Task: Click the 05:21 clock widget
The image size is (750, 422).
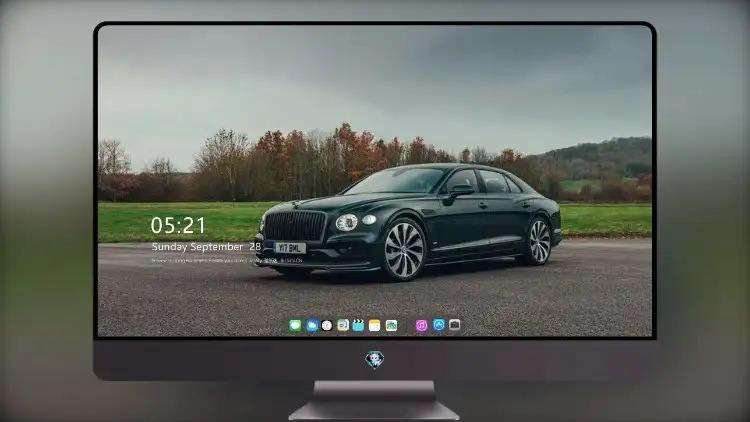Action: (178, 225)
